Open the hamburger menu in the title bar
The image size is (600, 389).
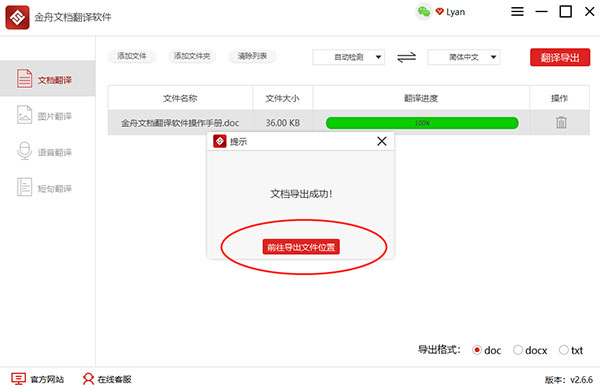click(517, 11)
